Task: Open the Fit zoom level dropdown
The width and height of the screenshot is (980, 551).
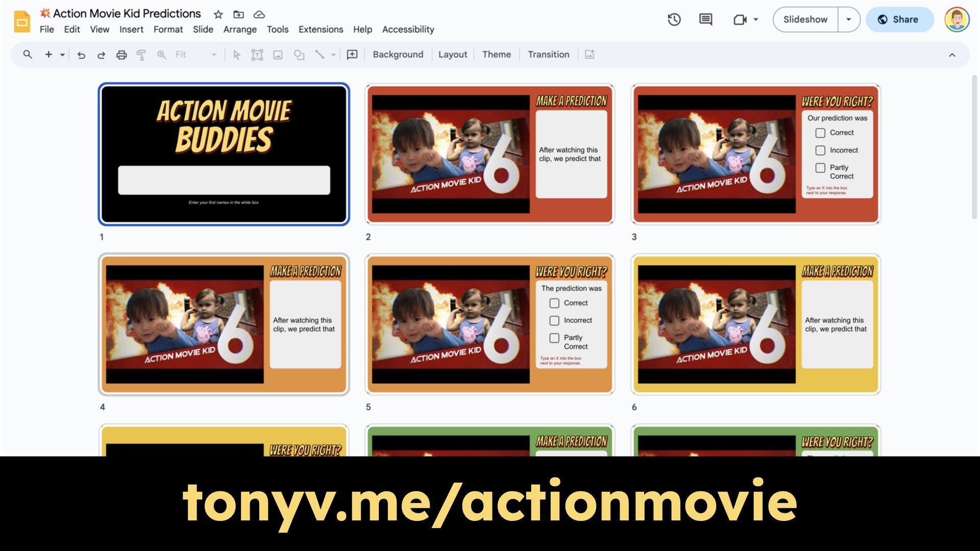Action: pos(196,55)
